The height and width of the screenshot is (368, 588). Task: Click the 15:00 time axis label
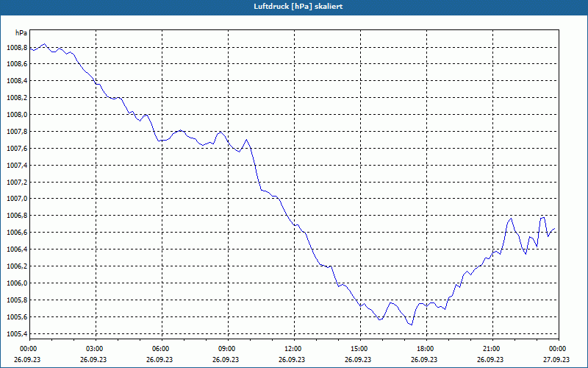click(359, 349)
